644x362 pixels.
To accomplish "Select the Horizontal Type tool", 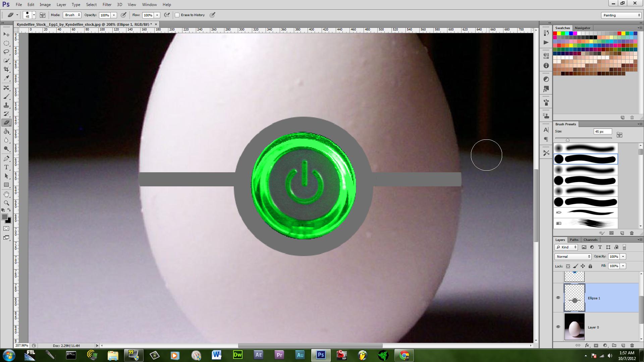I will click(6, 167).
